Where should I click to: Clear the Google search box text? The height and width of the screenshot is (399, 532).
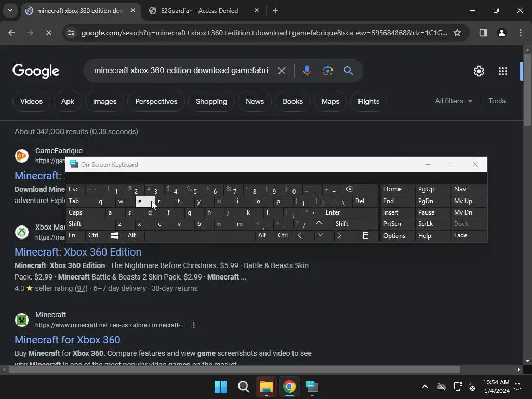click(281, 71)
